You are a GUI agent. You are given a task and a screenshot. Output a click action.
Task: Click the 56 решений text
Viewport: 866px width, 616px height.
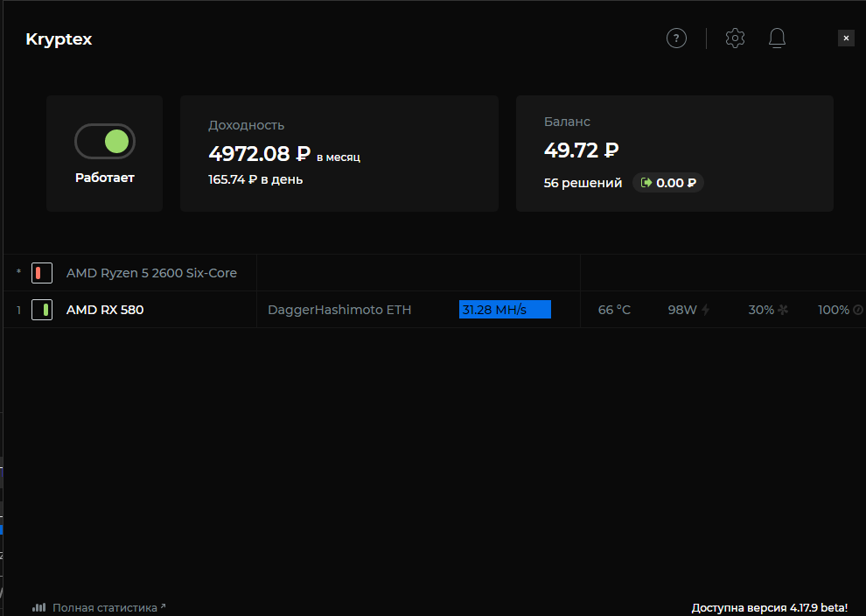click(x=583, y=183)
